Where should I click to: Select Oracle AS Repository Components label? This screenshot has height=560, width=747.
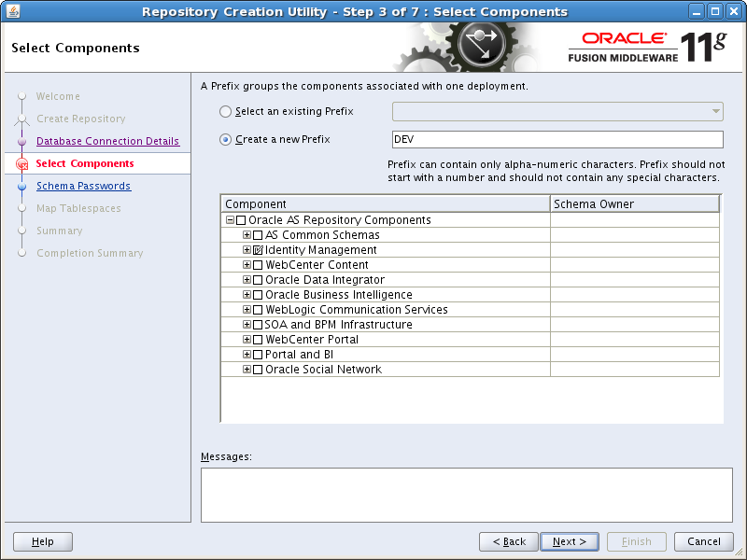pos(340,220)
